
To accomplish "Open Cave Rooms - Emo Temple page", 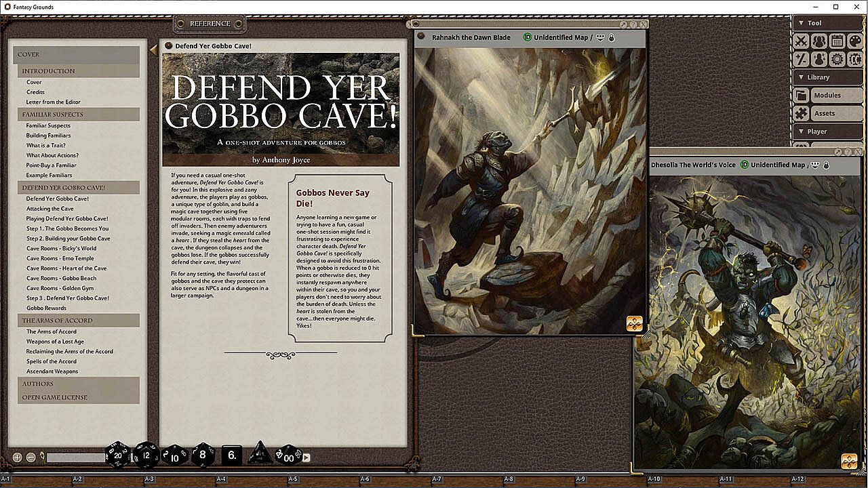I will pyautogui.click(x=60, y=258).
